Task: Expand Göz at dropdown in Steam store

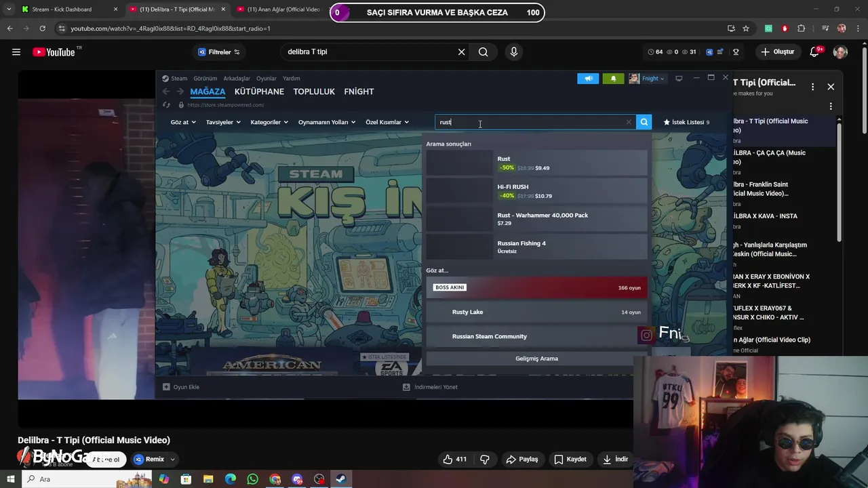Action: pyautogui.click(x=183, y=122)
